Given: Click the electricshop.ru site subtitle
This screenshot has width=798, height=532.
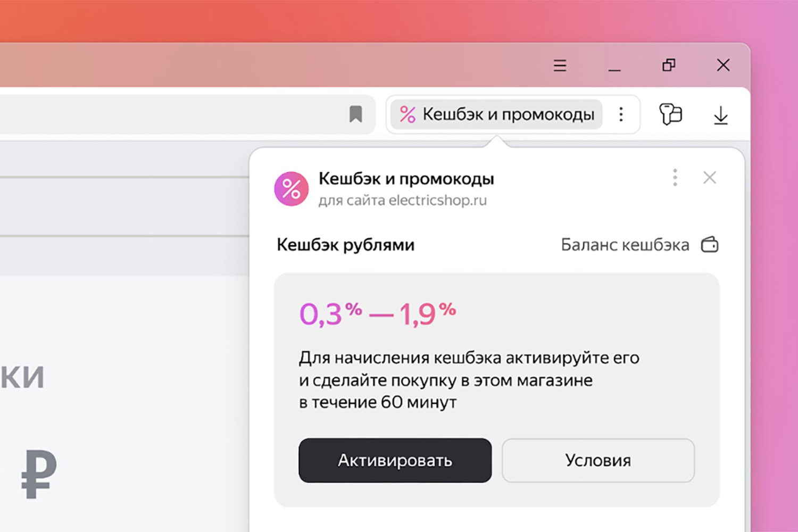Looking at the screenshot, I should point(403,201).
